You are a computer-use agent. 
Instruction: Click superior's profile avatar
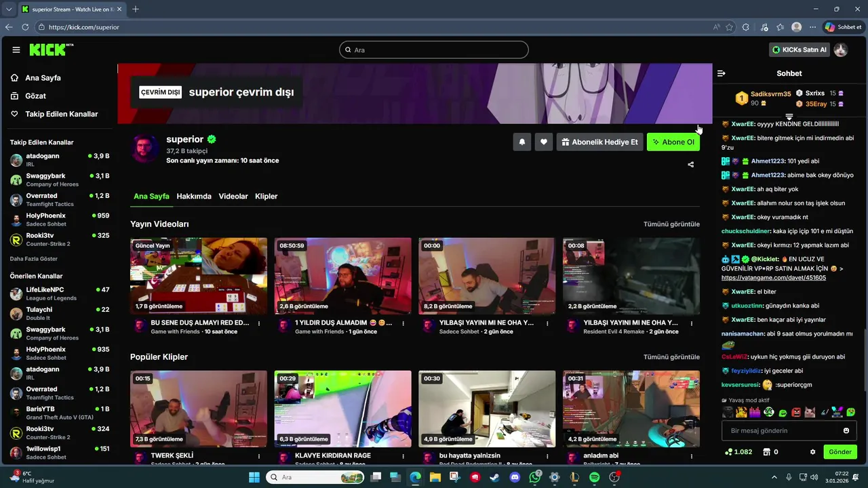coord(145,148)
